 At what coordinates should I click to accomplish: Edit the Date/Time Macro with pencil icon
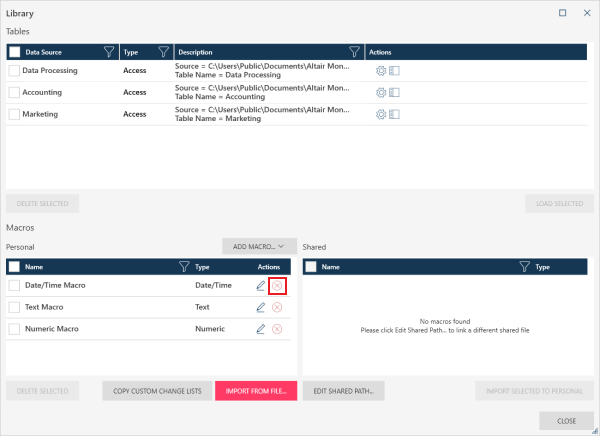(x=261, y=286)
